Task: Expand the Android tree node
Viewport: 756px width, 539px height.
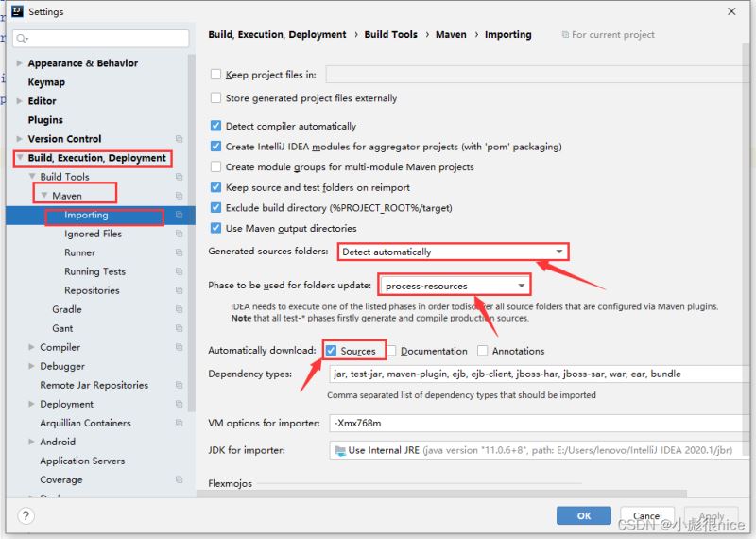Action: 31,442
